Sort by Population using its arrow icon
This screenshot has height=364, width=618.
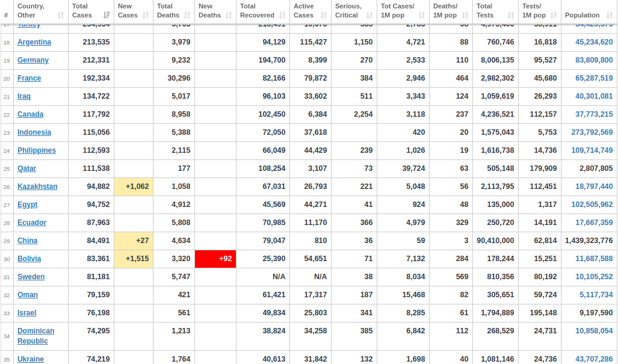point(610,16)
